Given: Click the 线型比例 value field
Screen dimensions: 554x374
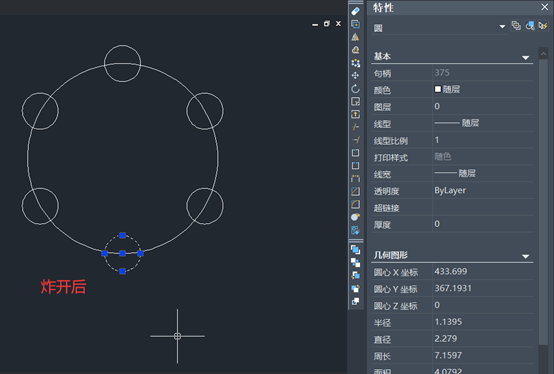Looking at the screenshot, I should pyautogui.click(x=483, y=140).
